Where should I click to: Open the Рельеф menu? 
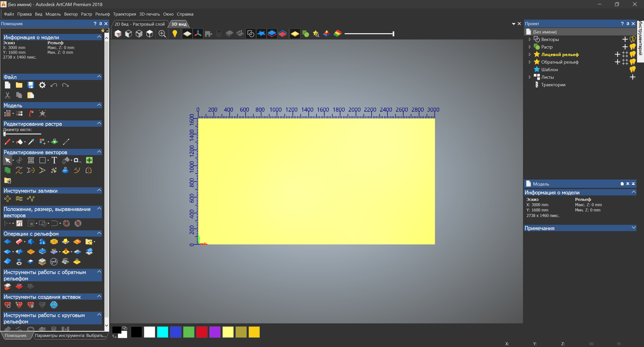(x=102, y=14)
